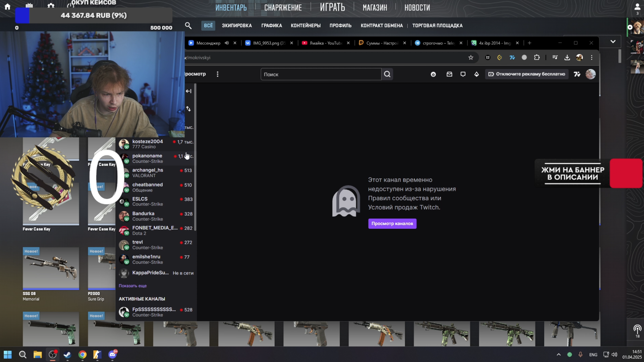Click Отключите рекламу бесплатно button
644x362 pixels.
click(x=527, y=74)
